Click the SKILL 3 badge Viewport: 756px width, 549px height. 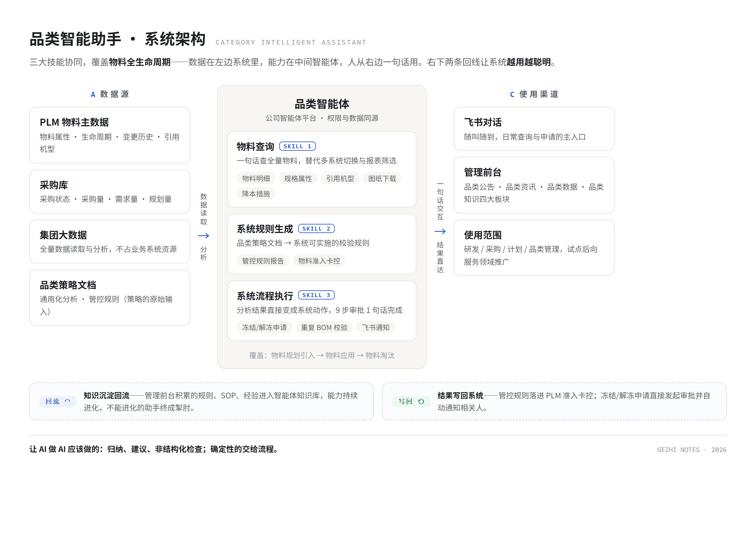316,295
